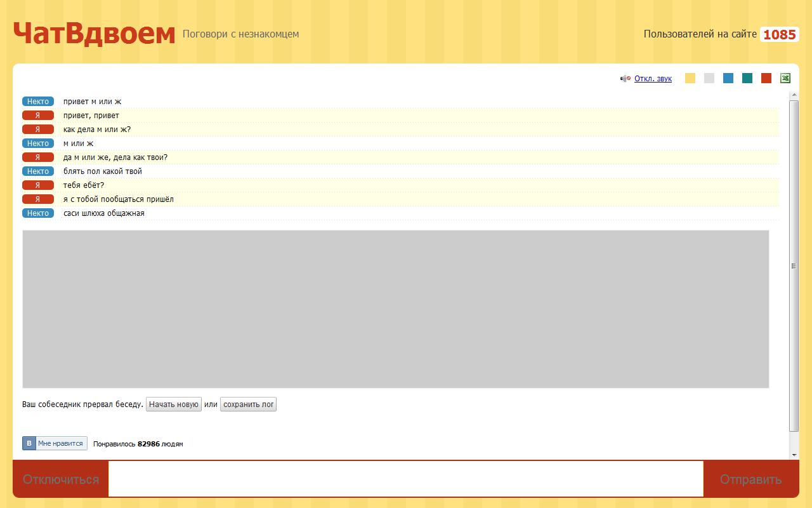Like the site with Мне нравится
This screenshot has width=812, height=508.
pyautogui.click(x=55, y=443)
